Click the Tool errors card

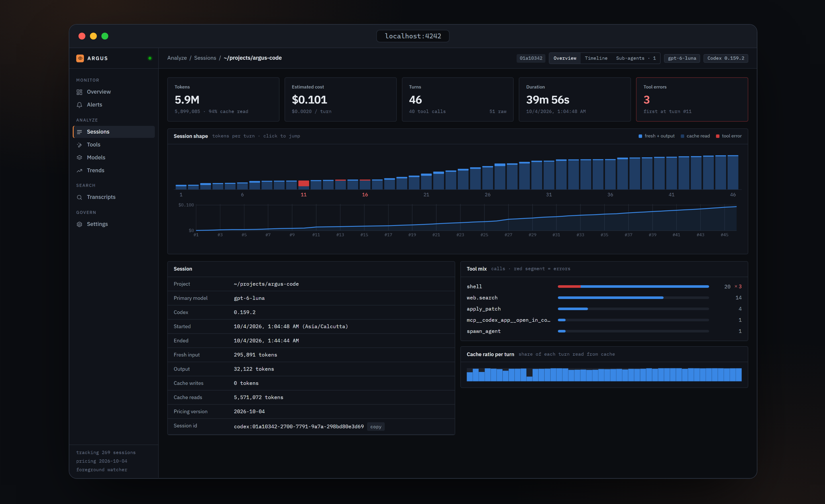(x=692, y=99)
